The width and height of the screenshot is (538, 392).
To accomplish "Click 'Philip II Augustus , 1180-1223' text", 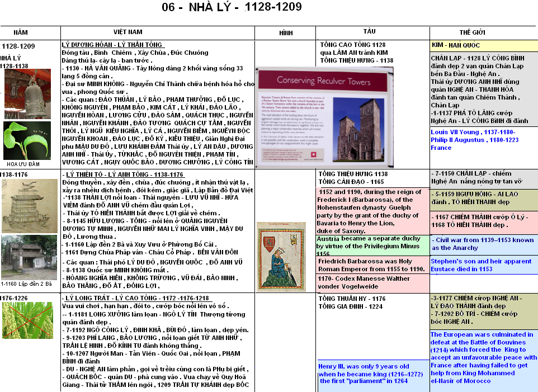I will coord(474,140).
